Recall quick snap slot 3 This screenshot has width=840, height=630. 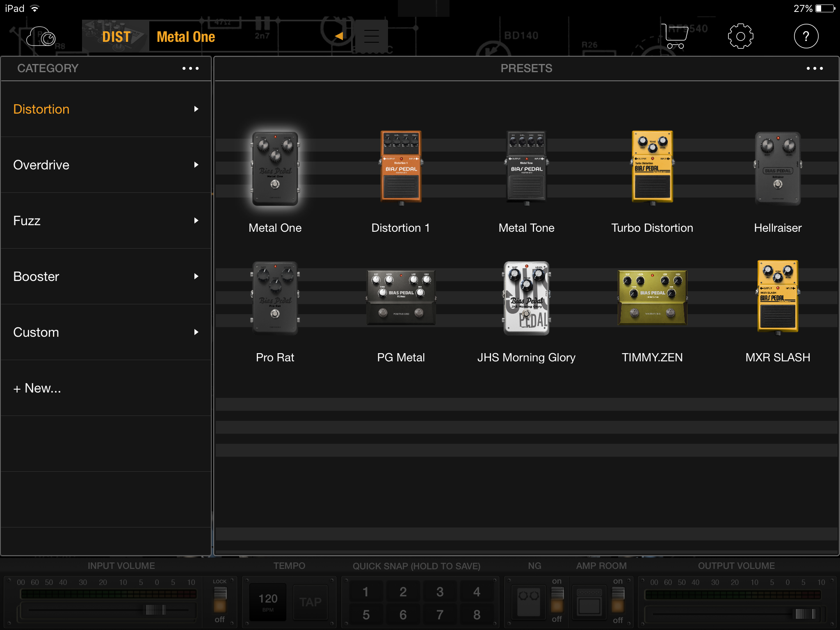pyautogui.click(x=440, y=592)
